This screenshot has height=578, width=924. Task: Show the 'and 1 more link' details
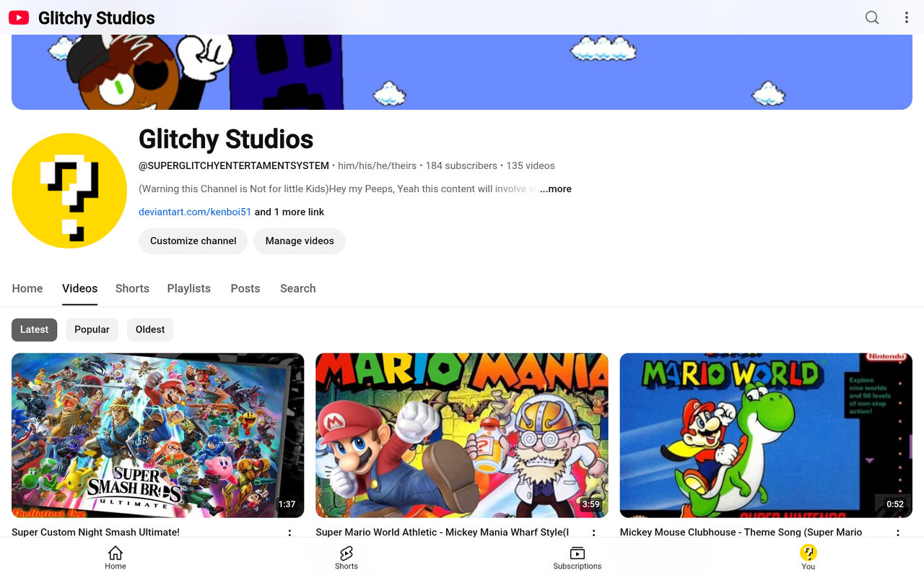[x=289, y=212]
